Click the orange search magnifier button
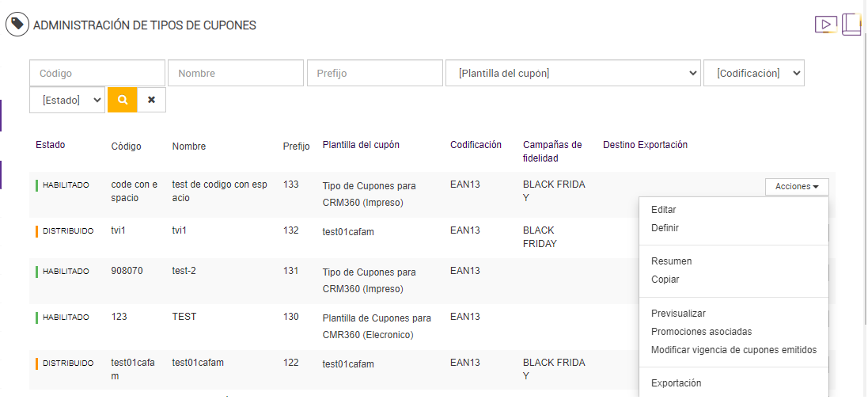The width and height of the screenshot is (868, 411). click(x=123, y=100)
